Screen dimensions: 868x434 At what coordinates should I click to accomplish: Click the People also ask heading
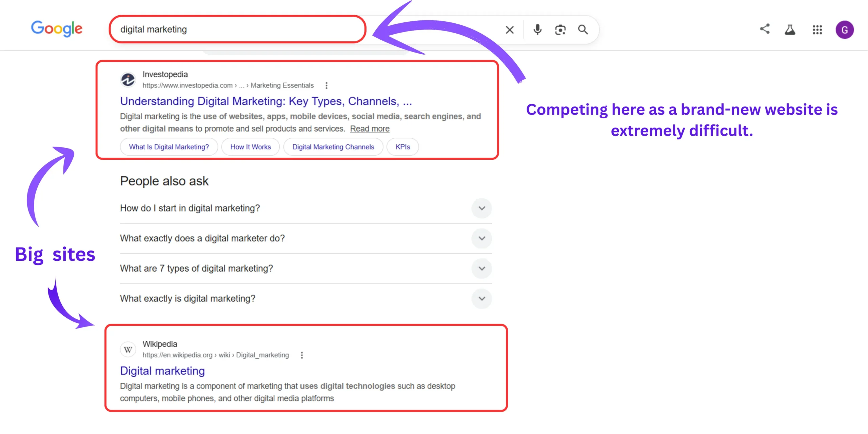pyautogui.click(x=164, y=181)
